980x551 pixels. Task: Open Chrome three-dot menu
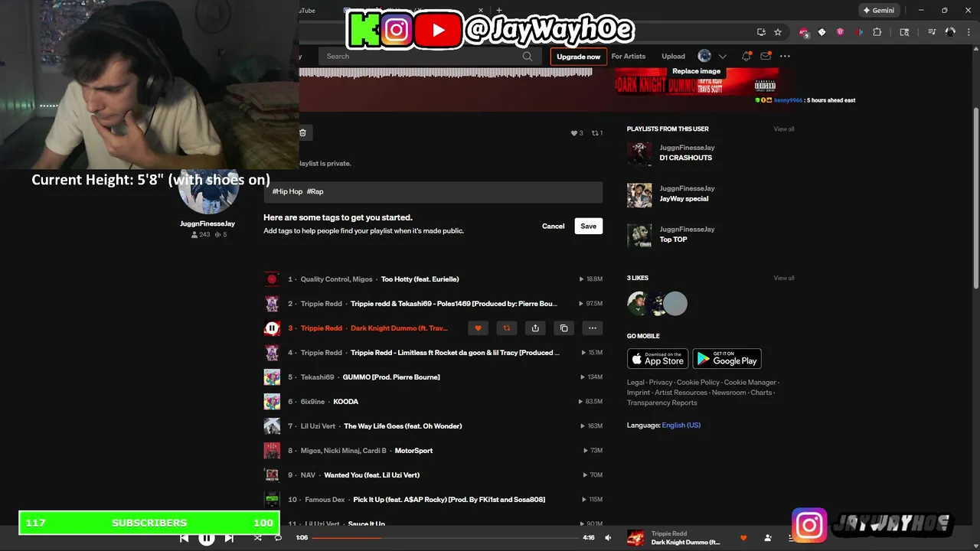(x=969, y=32)
